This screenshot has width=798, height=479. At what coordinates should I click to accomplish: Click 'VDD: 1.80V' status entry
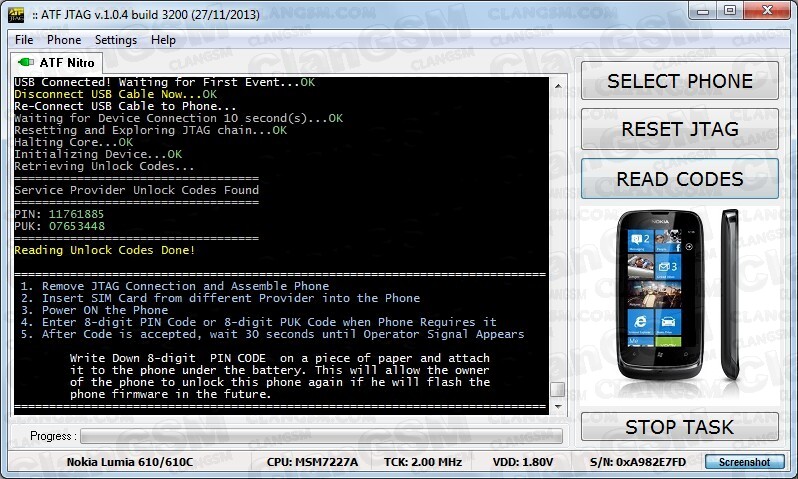523,462
